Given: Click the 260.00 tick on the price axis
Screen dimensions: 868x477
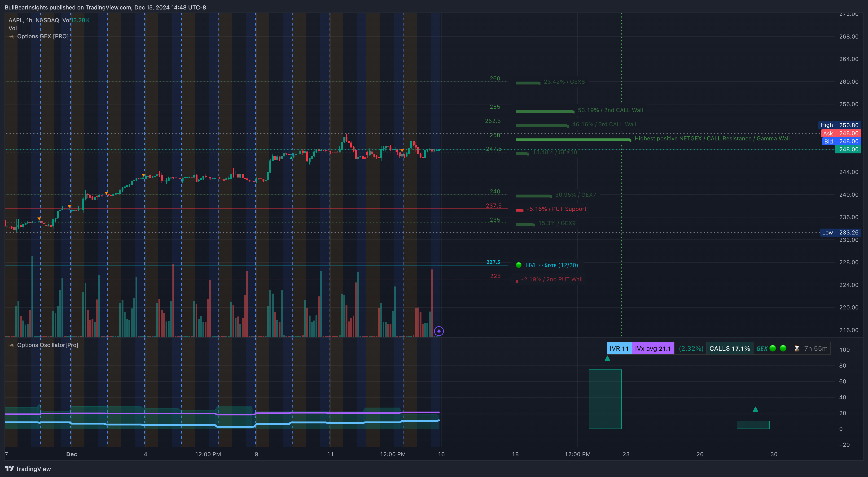Looking at the screenshot, I should (x=848, y=82).
